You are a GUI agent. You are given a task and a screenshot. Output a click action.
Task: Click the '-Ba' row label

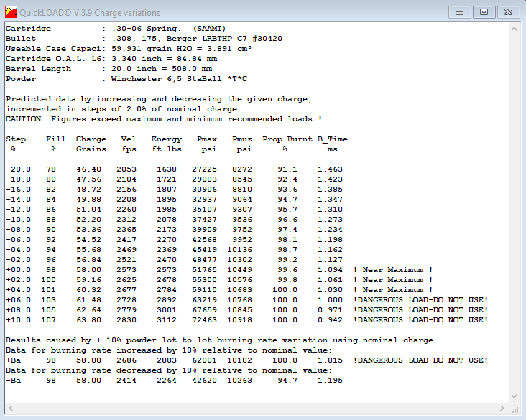pyautogui.click(x=13, y=381)
